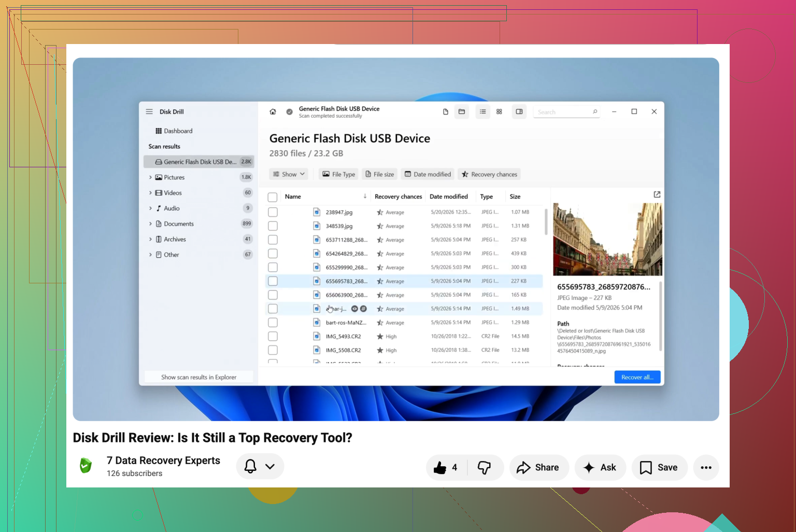Screen dimensions: 796x532
Task: Open the File Type filter
Action: (x=339, y=174)
